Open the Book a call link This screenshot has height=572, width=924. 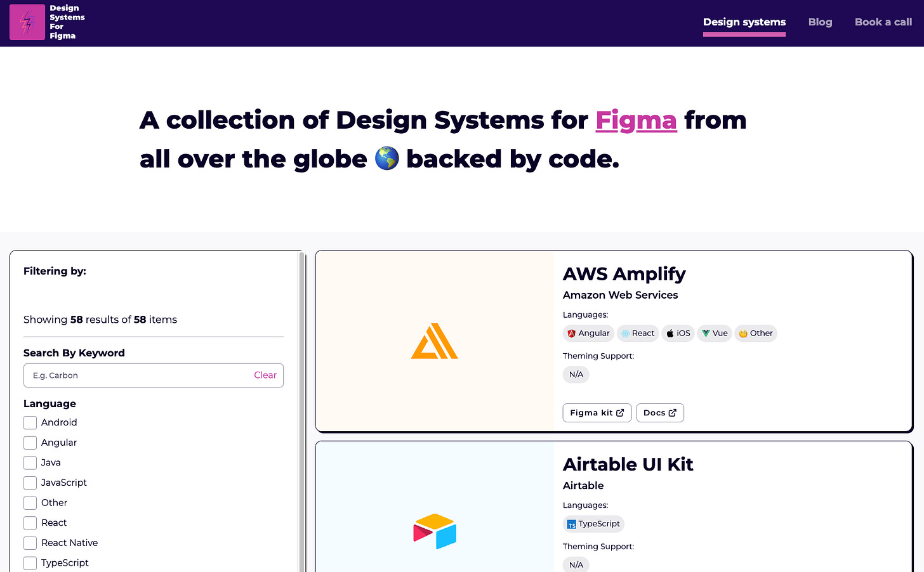tap(883, 22)
